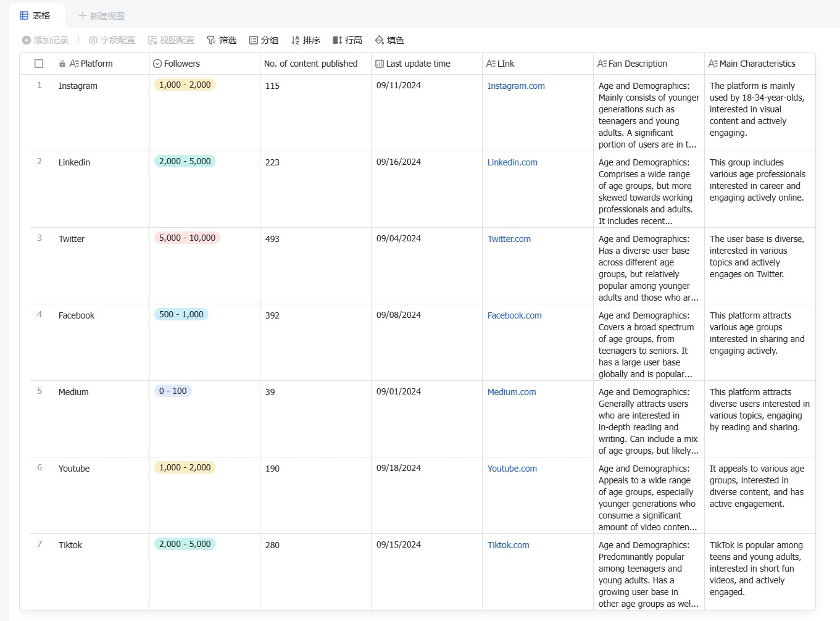Image resolution: width=840 pixels, height=621 pixels.
Task: Click the date cell 09/16/2024
Action: pyautogui.click(x=426, y=189)
